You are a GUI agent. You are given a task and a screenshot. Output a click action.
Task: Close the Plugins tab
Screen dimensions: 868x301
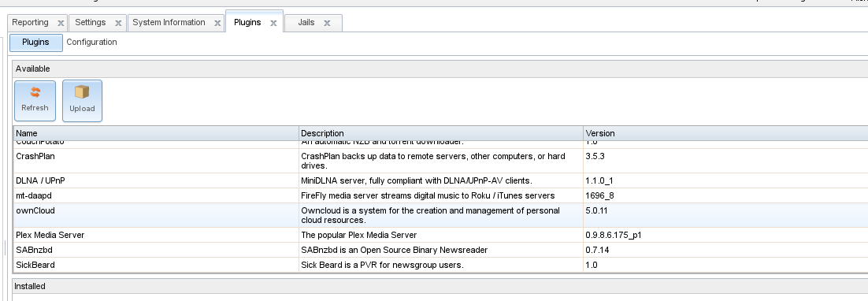pyautogui.click(x=273, y=23)
